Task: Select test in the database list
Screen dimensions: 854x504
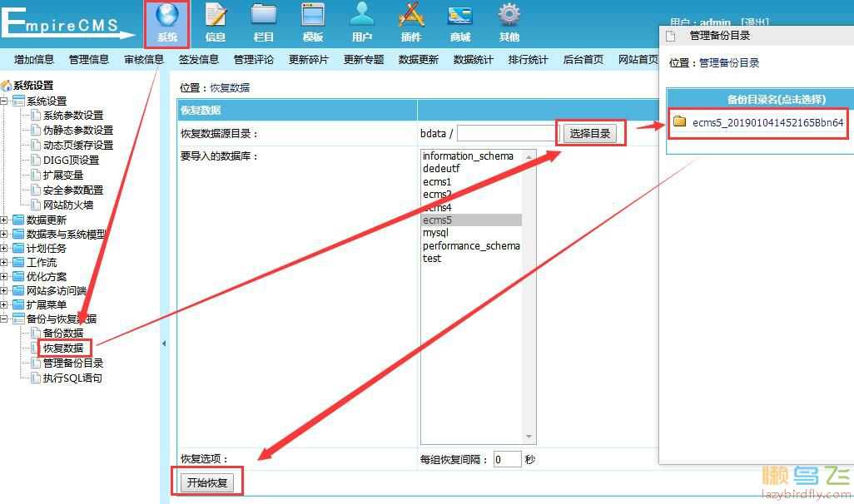Action: [x=432, y=258]
